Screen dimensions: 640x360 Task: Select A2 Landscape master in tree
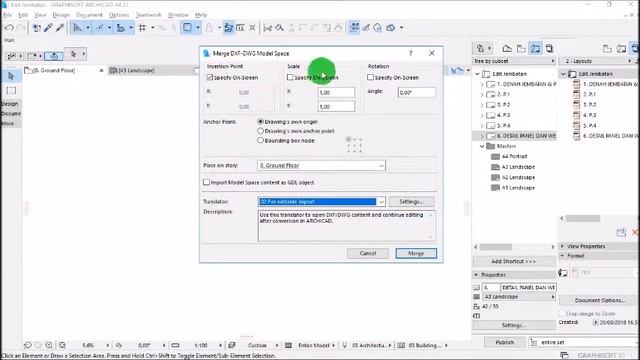pyautogui.click(x=518, y=177)
